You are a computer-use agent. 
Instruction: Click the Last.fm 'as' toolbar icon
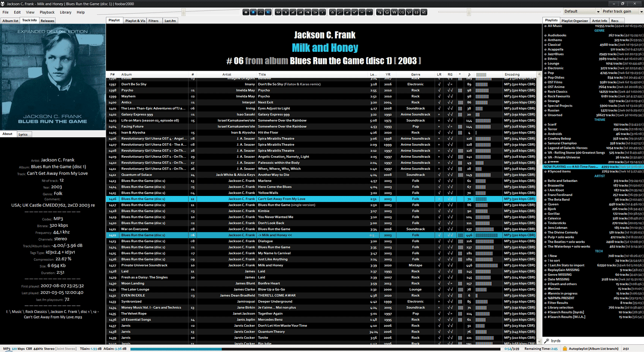401,12
